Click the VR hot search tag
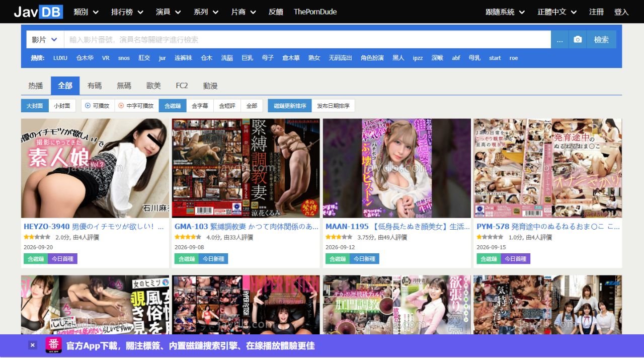Viewport: 644px width, 358px height. pyautogui.click(x=106, y=58)
